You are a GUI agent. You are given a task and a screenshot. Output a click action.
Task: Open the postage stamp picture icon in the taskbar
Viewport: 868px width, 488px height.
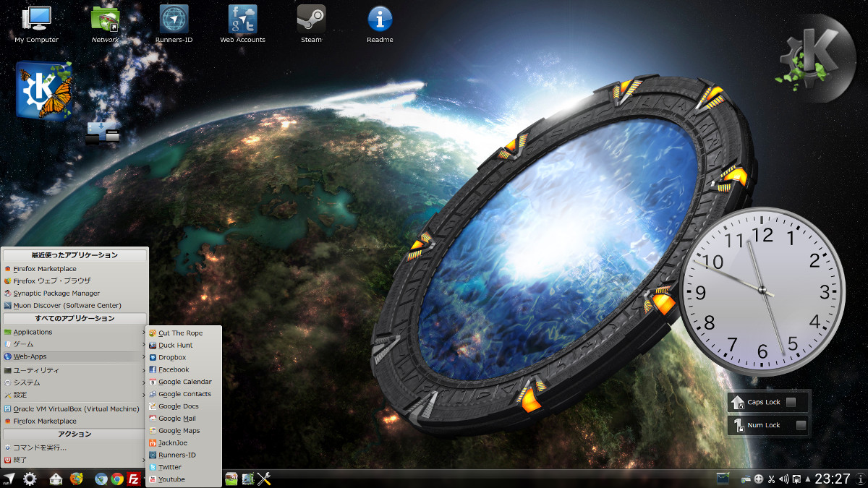248,479
